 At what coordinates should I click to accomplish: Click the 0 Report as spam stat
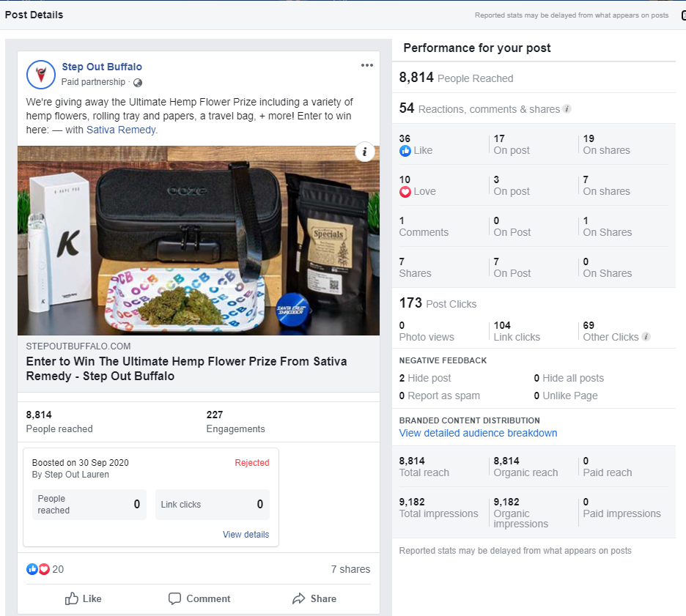[439, 396]
